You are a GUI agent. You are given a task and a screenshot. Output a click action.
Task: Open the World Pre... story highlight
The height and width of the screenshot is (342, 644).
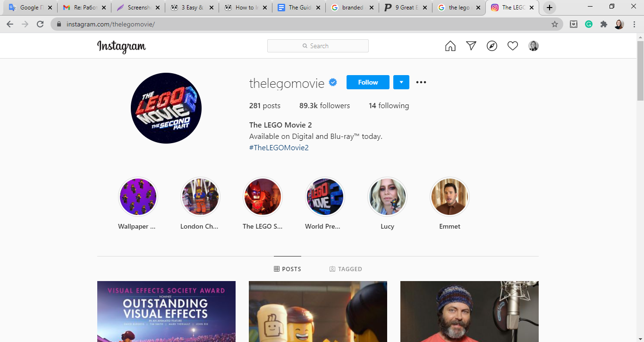tap(325, 197)
